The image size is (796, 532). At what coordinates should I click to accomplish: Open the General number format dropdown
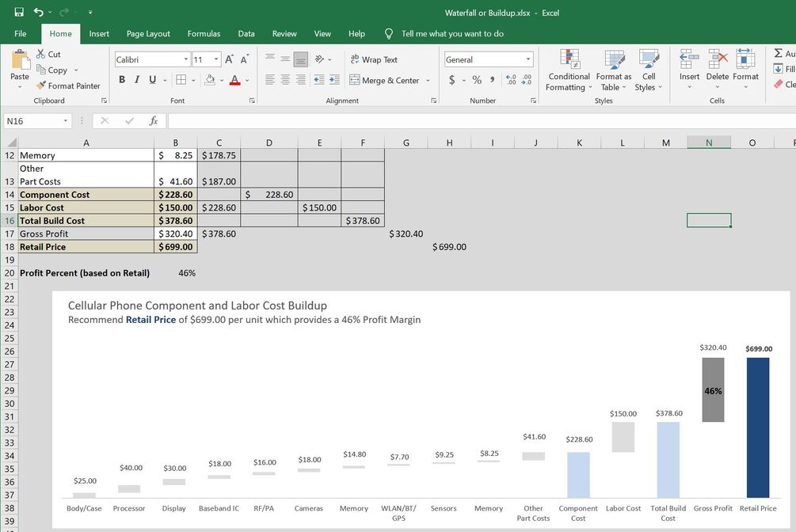tap(528, 59)
